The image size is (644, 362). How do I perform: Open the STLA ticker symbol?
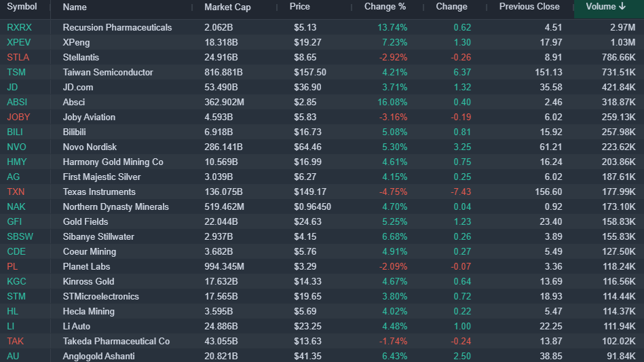click(18, 58)
